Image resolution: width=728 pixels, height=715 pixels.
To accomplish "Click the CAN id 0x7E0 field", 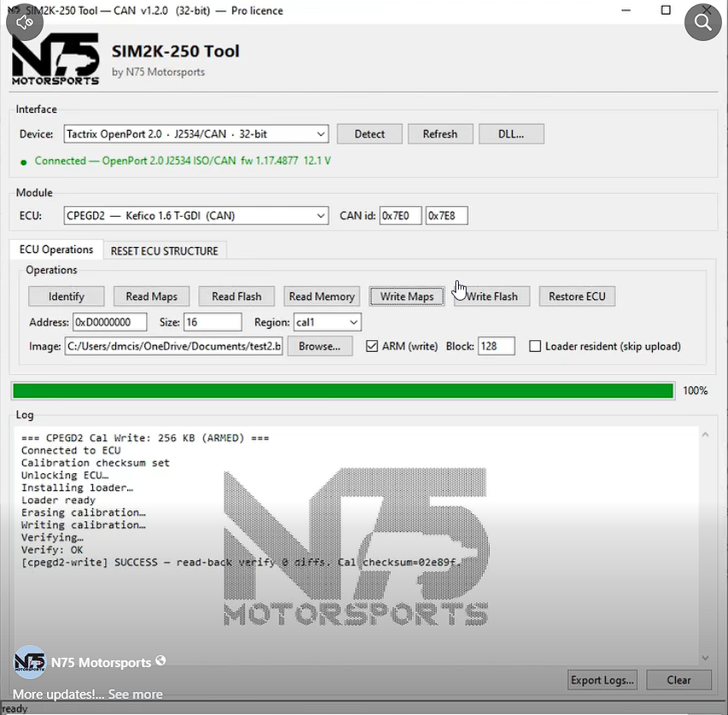I will click(x=401, y=216).
